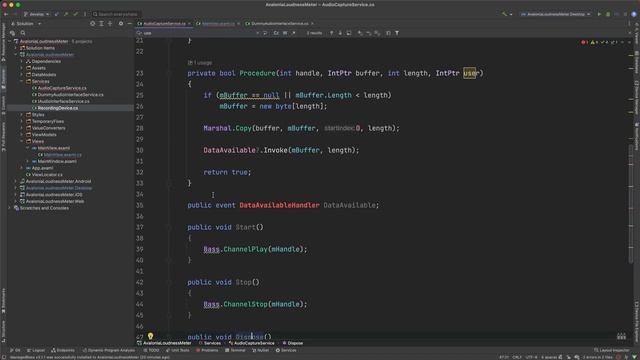Select MainView.axaml in the tree

click(53, 148)
